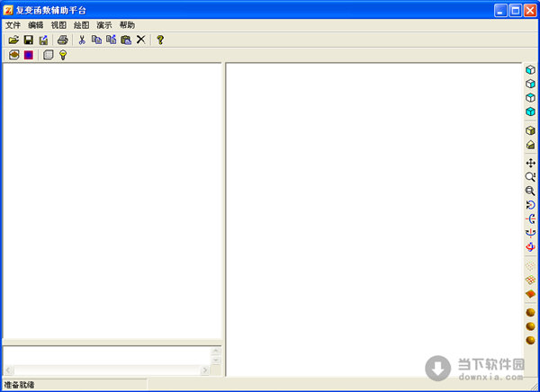Click the save-as floppy icon with blue arrow
Screen dimensions: 540x392
[x=43, y=40]
